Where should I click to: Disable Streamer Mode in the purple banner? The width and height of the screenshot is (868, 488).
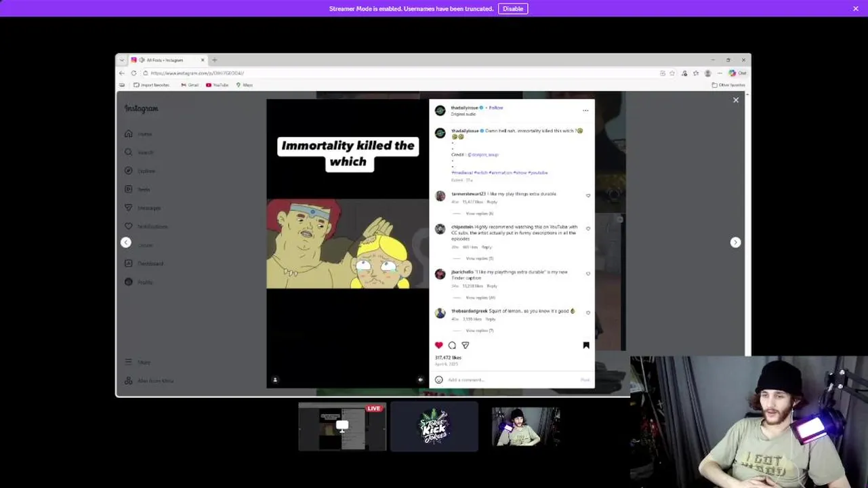pyautogui.click(x=513, y=9)
